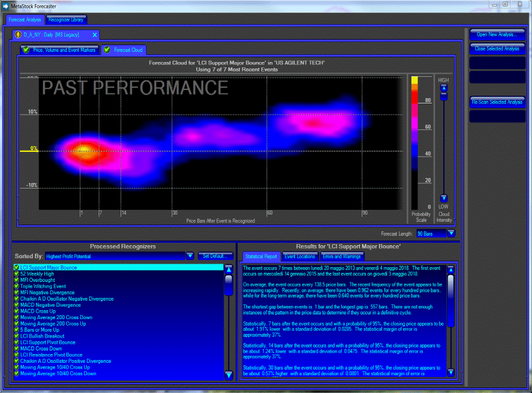Viewport: 532px width, 393px height.
Task: Click check icon beside Chaikin Oscillator Positive Divergence
Action: coord(17,361)
